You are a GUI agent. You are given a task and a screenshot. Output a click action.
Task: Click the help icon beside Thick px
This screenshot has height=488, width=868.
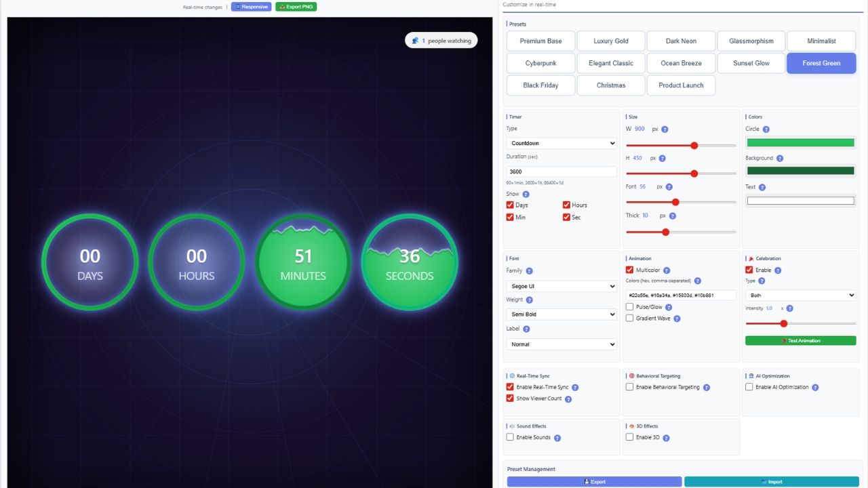(x=673, y=216)
